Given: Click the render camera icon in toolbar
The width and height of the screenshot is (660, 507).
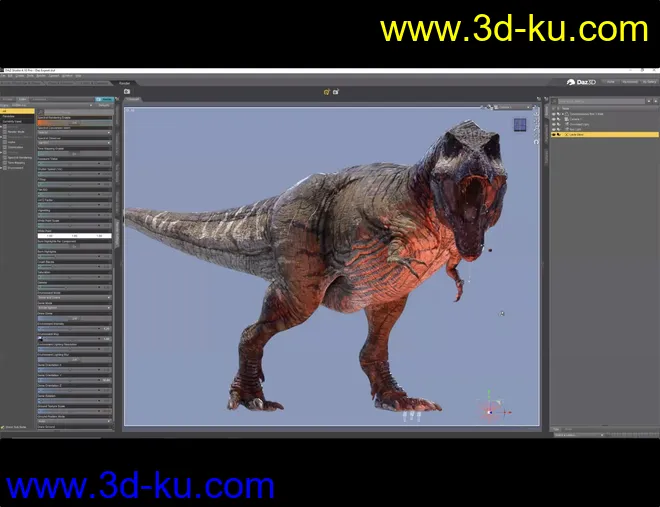Looking at the screenshot, I should tap(127, 91).
